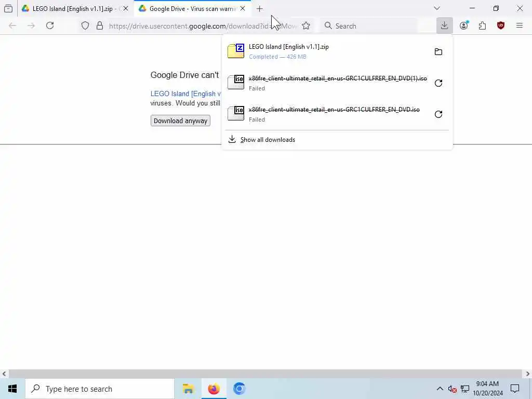The image size is (532, 399).
Task: Open the blue browser taskbar icon
Action: pyautogui.click(x=239, y=389)
